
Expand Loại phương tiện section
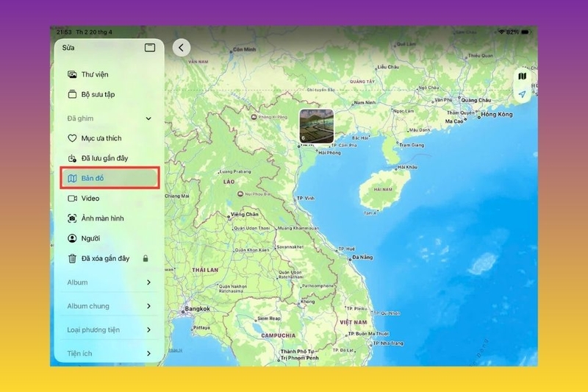point(108,329)
